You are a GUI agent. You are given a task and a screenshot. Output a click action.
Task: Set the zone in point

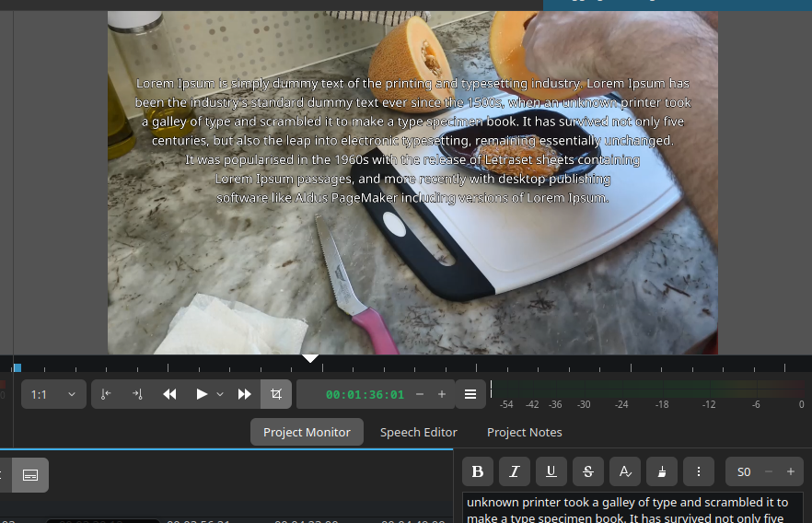(x=106, y=394)
